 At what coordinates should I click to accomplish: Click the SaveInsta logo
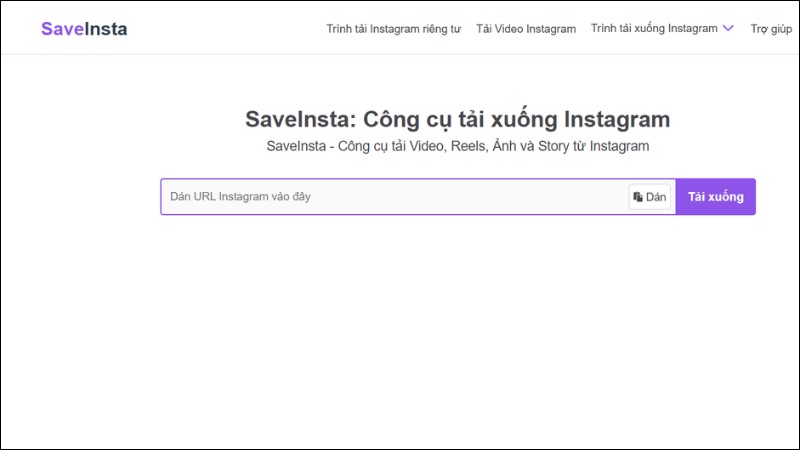(84, 29)
